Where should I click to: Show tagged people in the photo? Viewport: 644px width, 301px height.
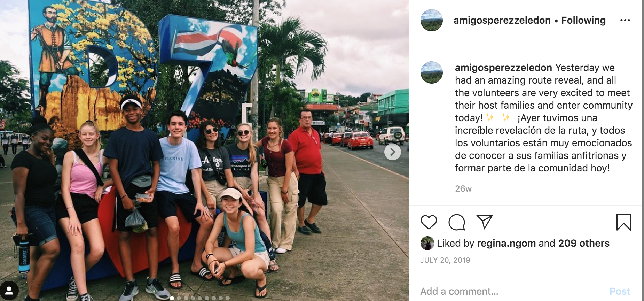(9, 291)
